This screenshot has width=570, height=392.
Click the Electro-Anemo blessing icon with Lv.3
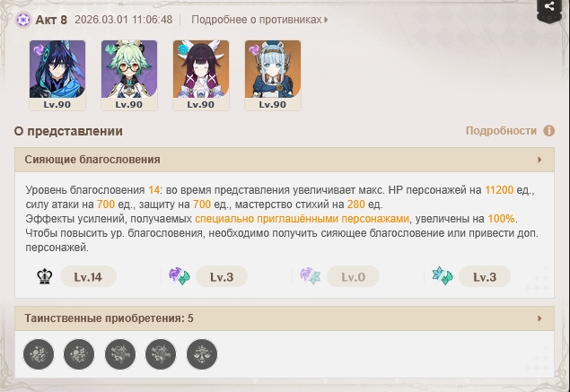pyautogui.click(x=179, y=276)
